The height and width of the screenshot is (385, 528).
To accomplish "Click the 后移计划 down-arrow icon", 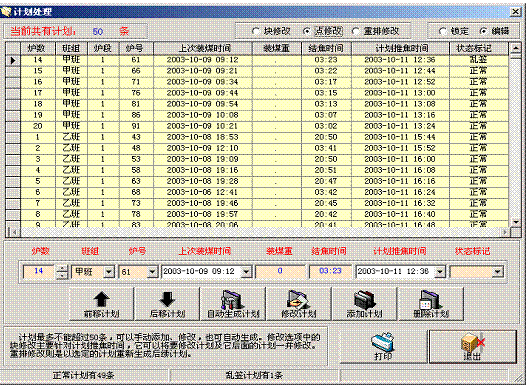I will [167, 299].
